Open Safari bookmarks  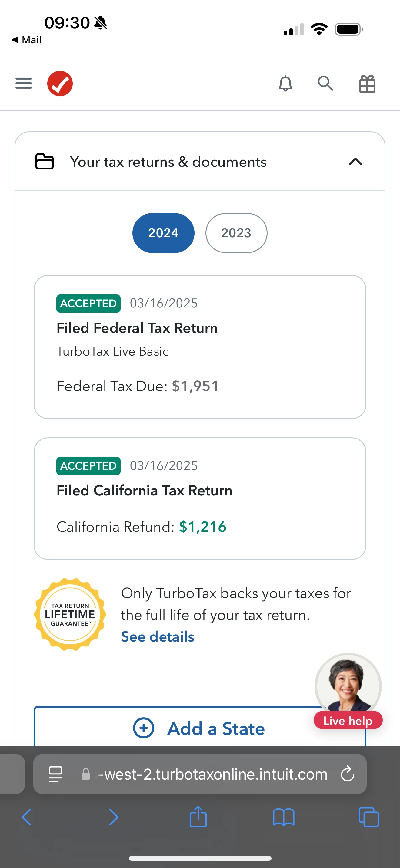point(284,817)
